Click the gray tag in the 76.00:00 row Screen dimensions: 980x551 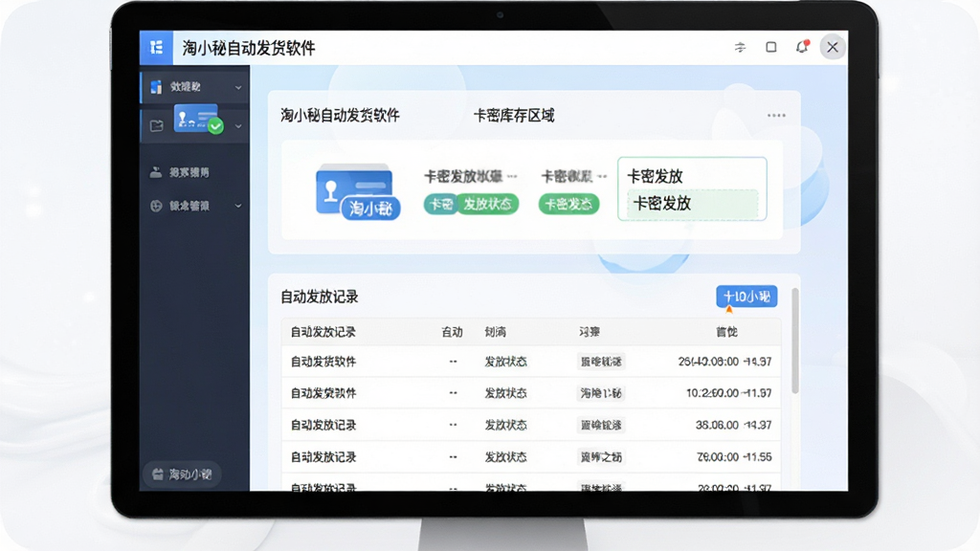(601, 456)
